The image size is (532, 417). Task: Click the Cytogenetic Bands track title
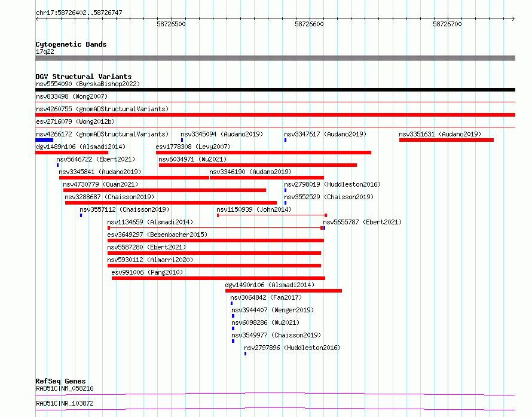click(71, 44)
